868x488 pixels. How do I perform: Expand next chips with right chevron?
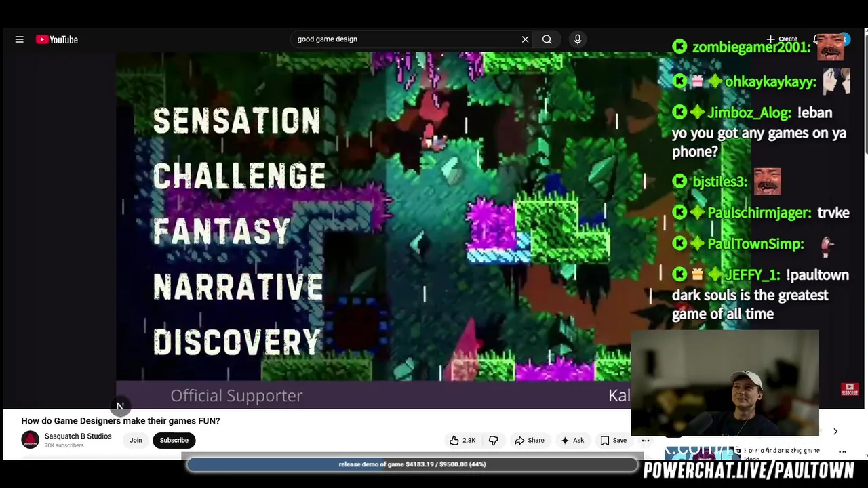pos(835,432)
